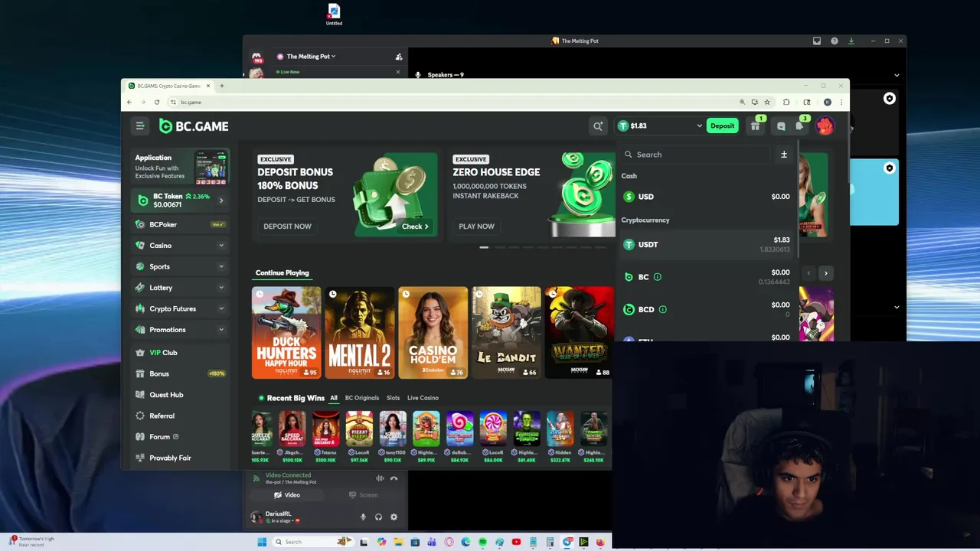Open the BC.GAME hamburger sidebar menu
Image resolution: width=980 pixels, height=551 pixels.
click(139, 126)
